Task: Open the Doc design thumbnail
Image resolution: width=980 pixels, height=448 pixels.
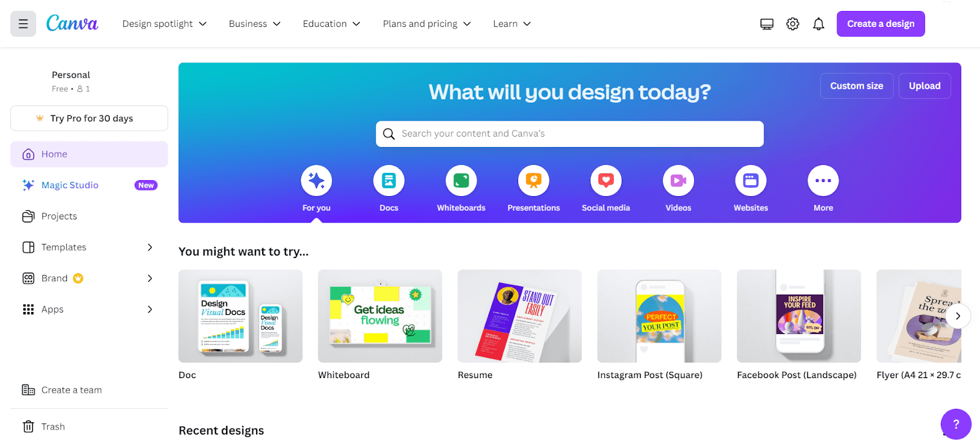Action: [x=240, y=316]
